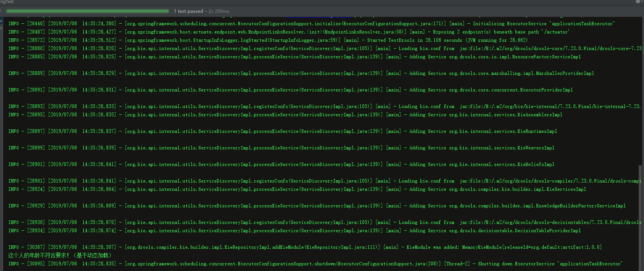Click log line adding ExecutorProviderImpl

point(290,90)
